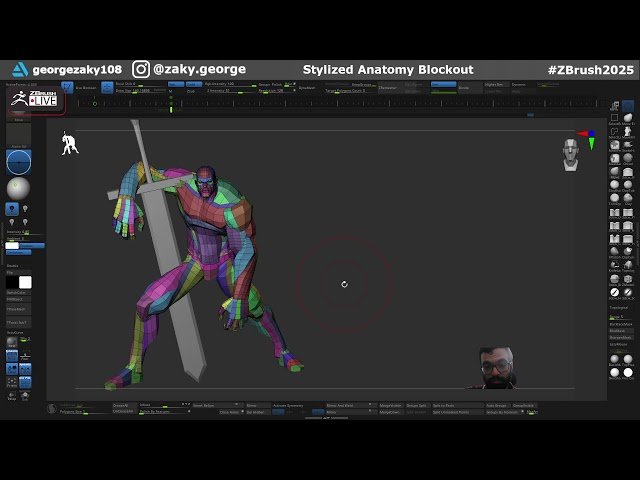Screen dimensions: 640x480
Task: Click the MergeDown button
Action: [x=391, y=412]
